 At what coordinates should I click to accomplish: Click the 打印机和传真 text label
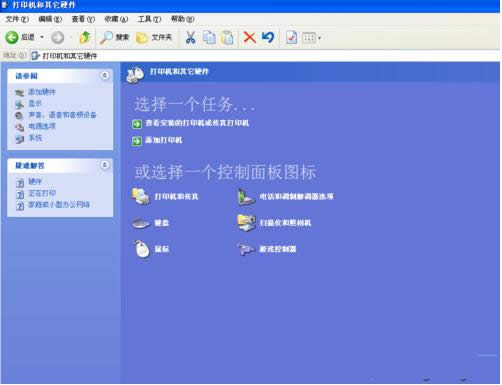coord(176,197)
